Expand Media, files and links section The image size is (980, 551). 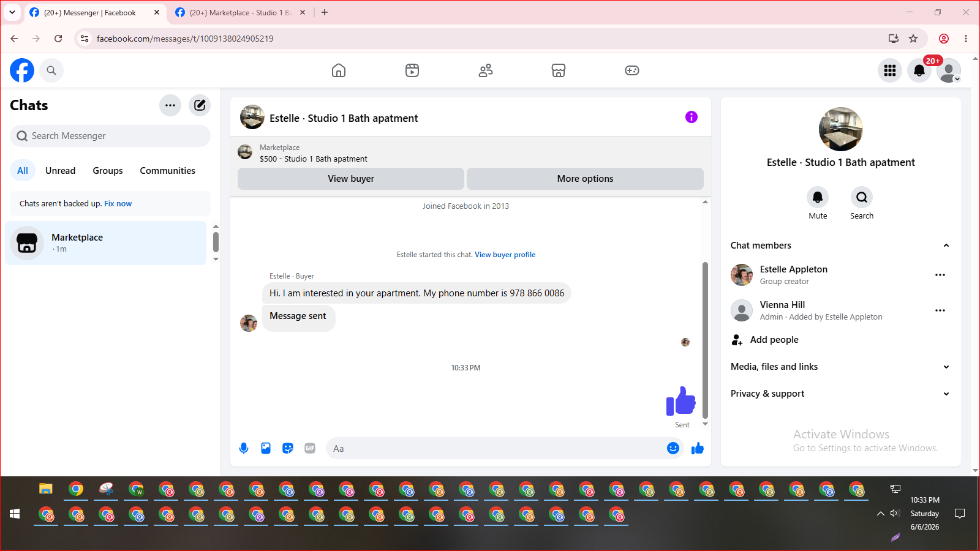tap(841, 367)
